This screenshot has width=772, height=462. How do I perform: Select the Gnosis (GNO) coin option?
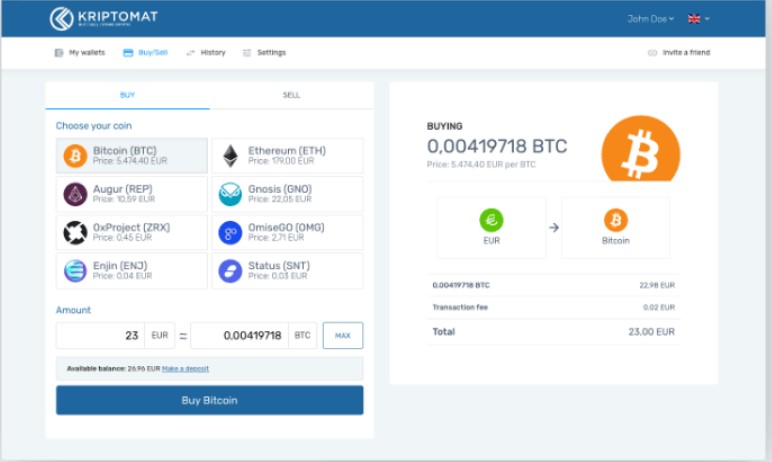point(287,194)
